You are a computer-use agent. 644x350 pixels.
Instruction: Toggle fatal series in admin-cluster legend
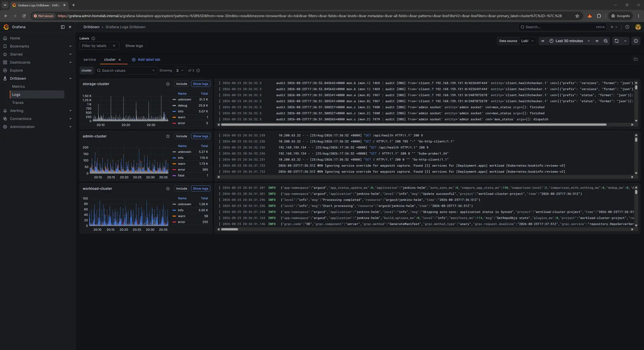tap(181, 176)
